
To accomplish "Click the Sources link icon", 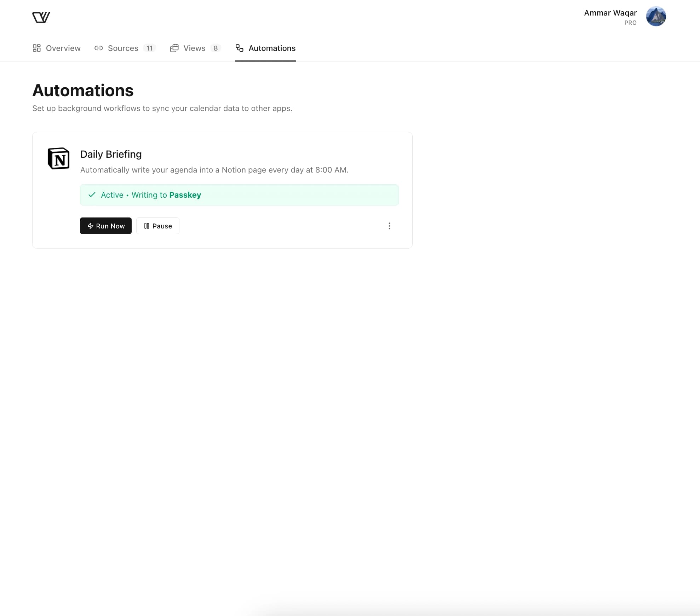I will tap(98, 48).
